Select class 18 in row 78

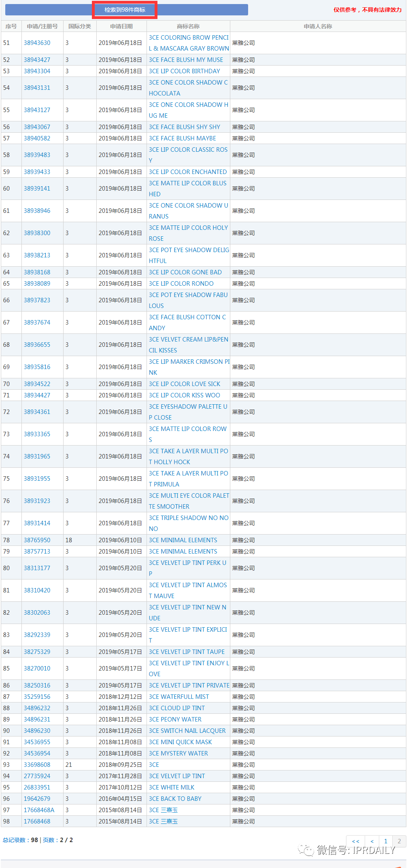(x=69, y=540)
